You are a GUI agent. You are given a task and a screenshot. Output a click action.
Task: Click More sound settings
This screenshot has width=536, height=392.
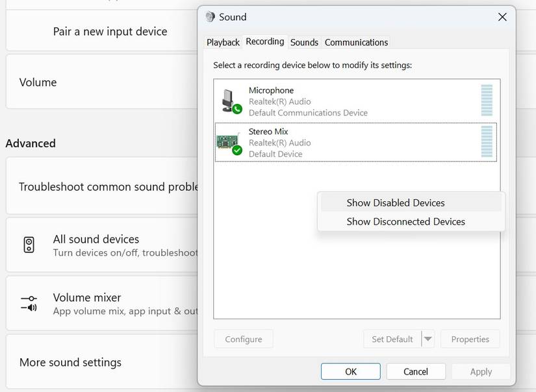70,362
